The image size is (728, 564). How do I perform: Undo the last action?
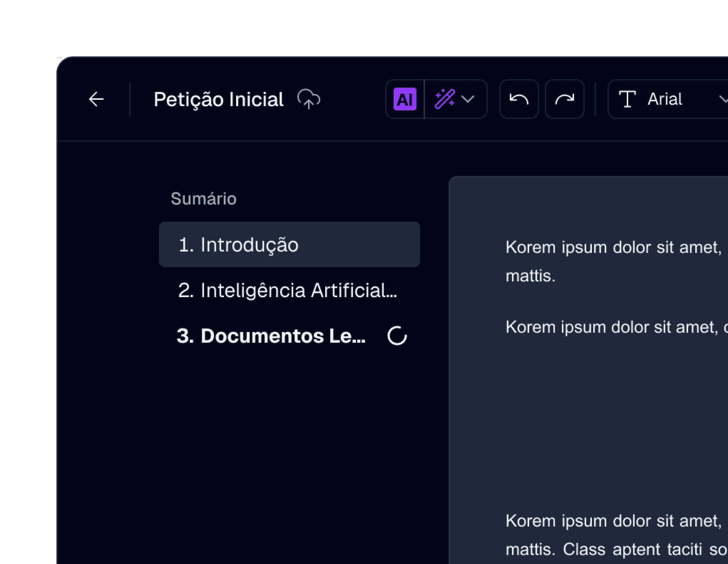(x=518, y=99)
